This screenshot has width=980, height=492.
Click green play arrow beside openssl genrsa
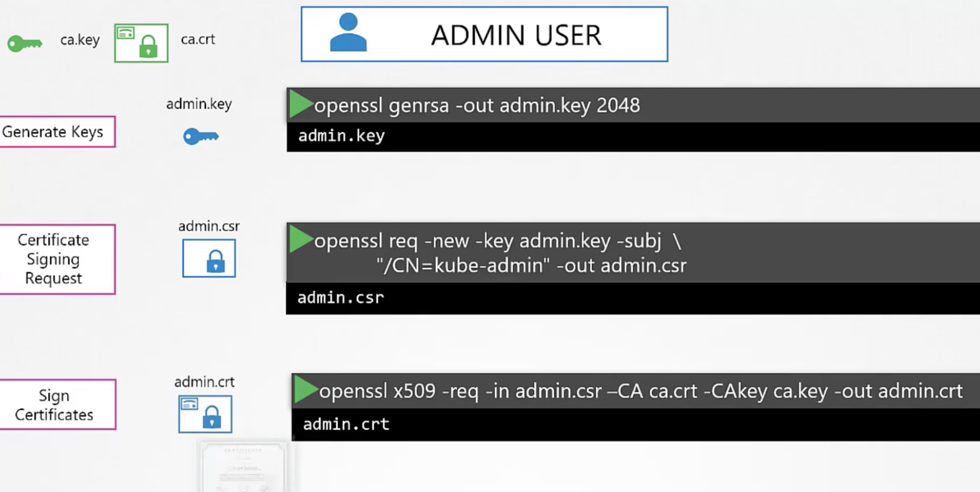[300, 105]
